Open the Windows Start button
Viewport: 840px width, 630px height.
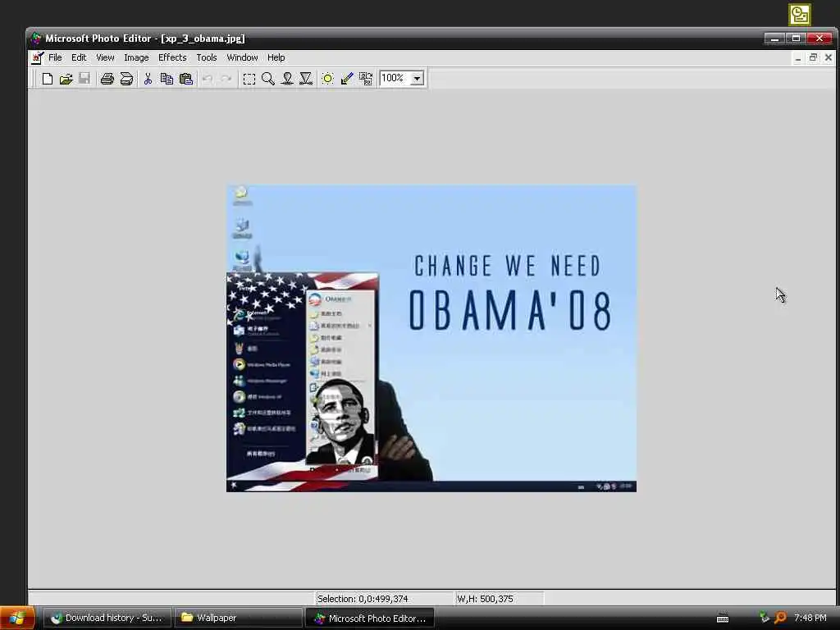17,619
